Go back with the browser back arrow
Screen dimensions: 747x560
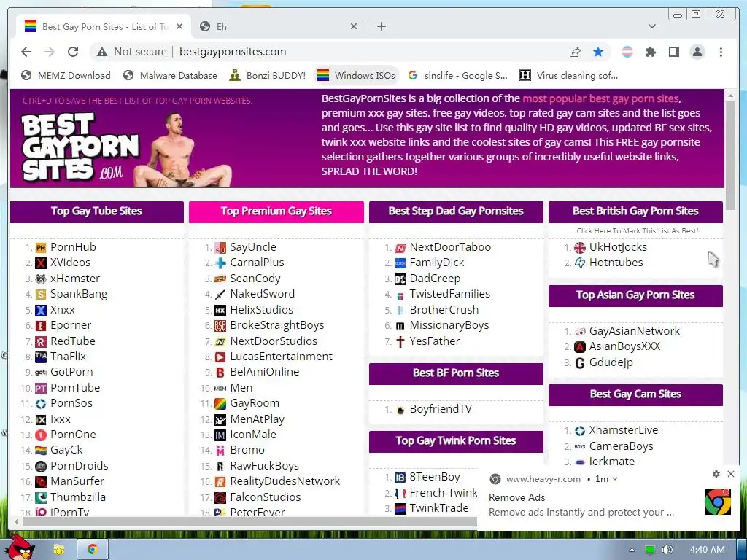26,52
